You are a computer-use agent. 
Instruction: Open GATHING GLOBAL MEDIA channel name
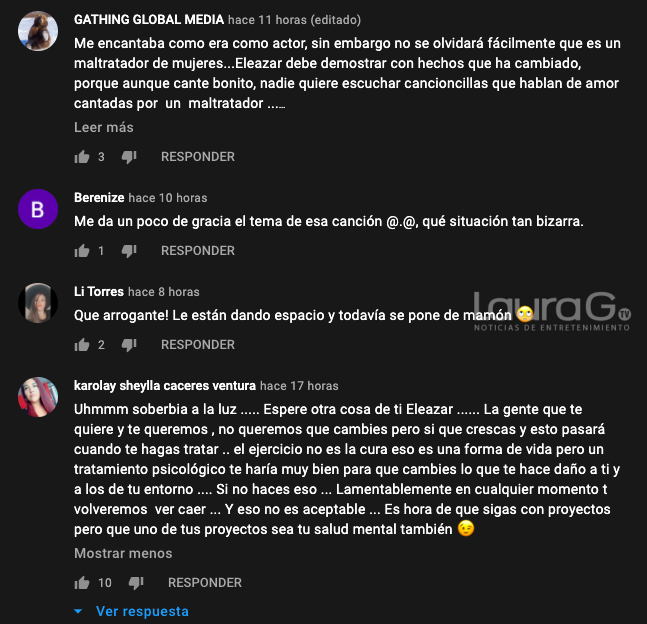[x=149, y=19]
